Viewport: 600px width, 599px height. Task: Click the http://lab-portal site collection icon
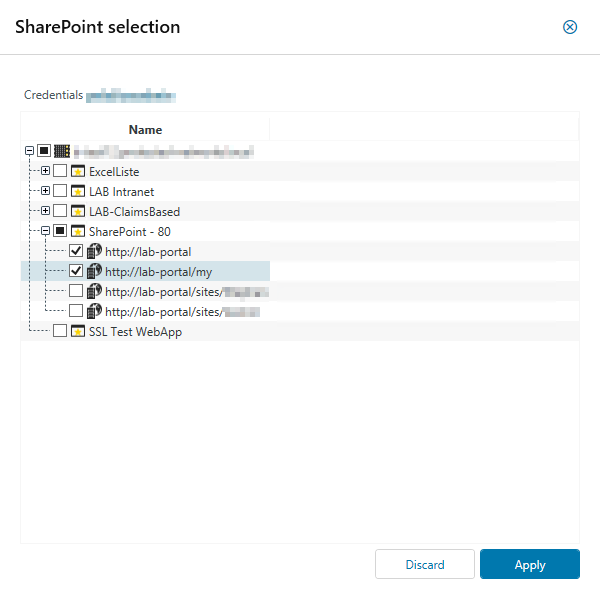(94, 251)
